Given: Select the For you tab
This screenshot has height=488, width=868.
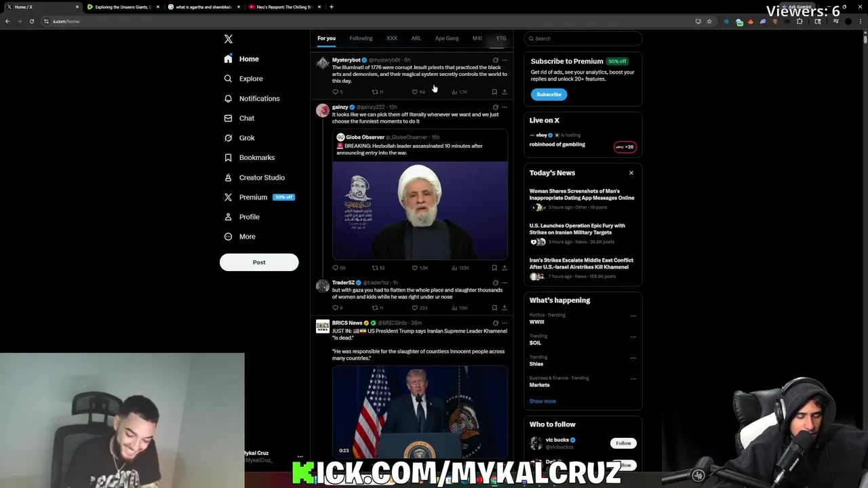Looking at the screenshot, I should click(326, 39).
